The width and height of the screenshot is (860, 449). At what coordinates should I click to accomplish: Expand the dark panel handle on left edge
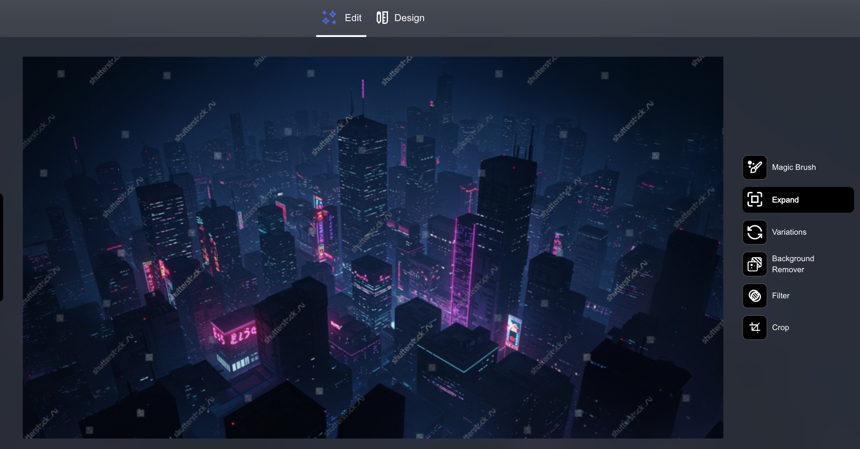tap(2, 247)
